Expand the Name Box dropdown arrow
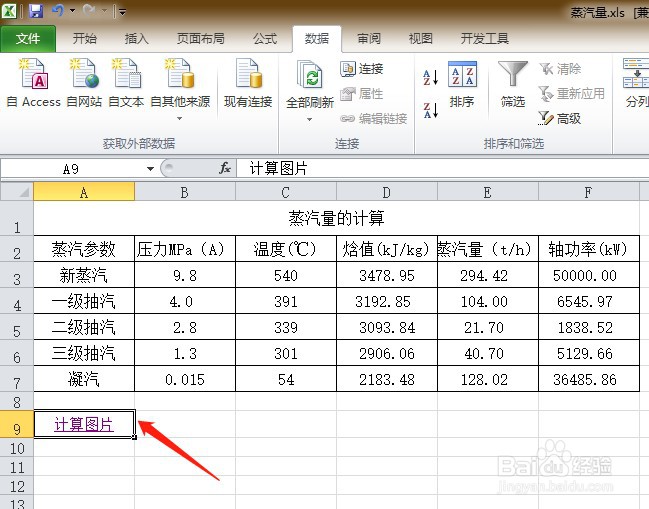 150,169
